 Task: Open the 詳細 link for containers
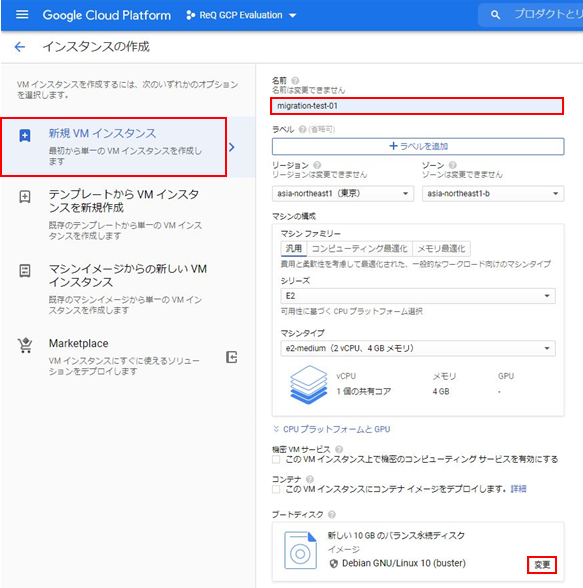pyautogui.click(x=518, y=489)
